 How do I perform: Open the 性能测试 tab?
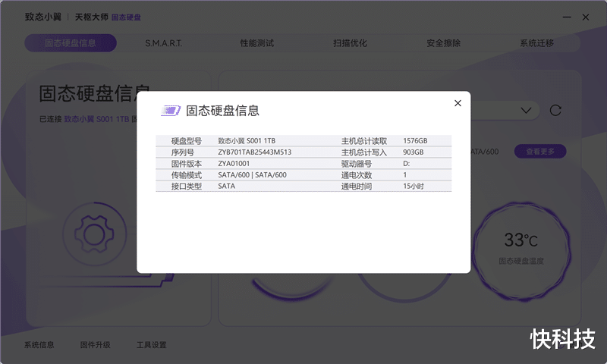point(256,43)
